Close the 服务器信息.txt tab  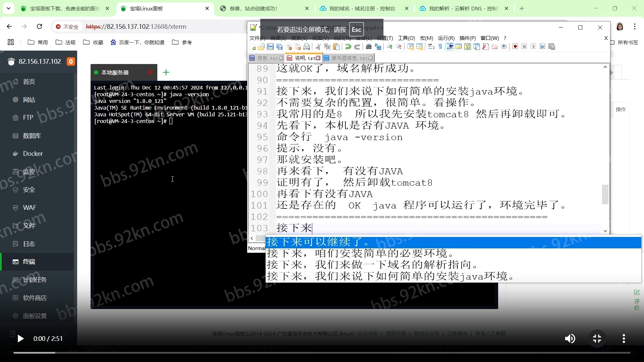371,58
